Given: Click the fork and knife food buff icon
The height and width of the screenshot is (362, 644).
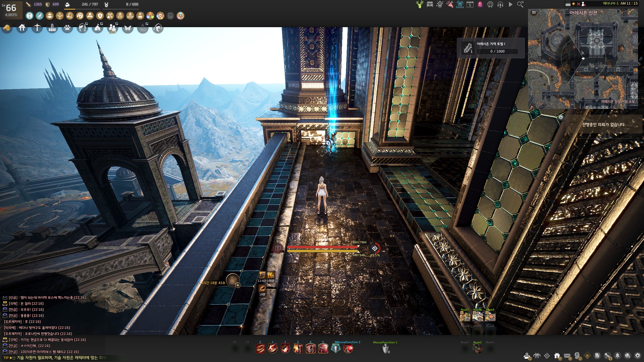Looking at the screenshot, I should (270, 275).
